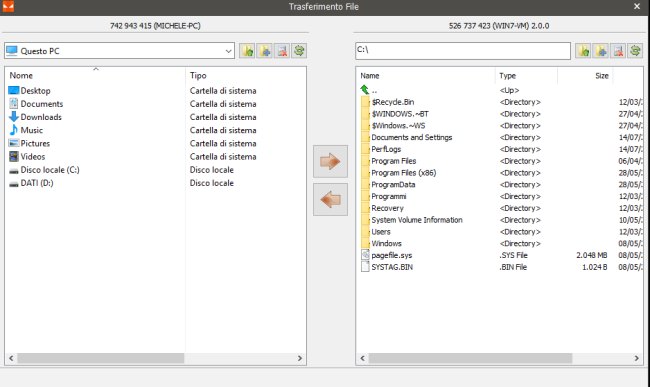This screenshot has width=650, height=387.
Task: Select System Volume Information directory
Action: pyautogui.click(x=417, y=220)
